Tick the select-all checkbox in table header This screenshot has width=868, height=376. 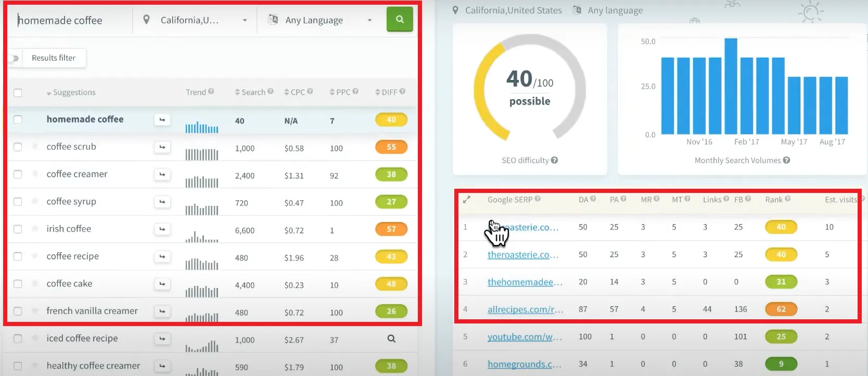click(x=18, y=93)
